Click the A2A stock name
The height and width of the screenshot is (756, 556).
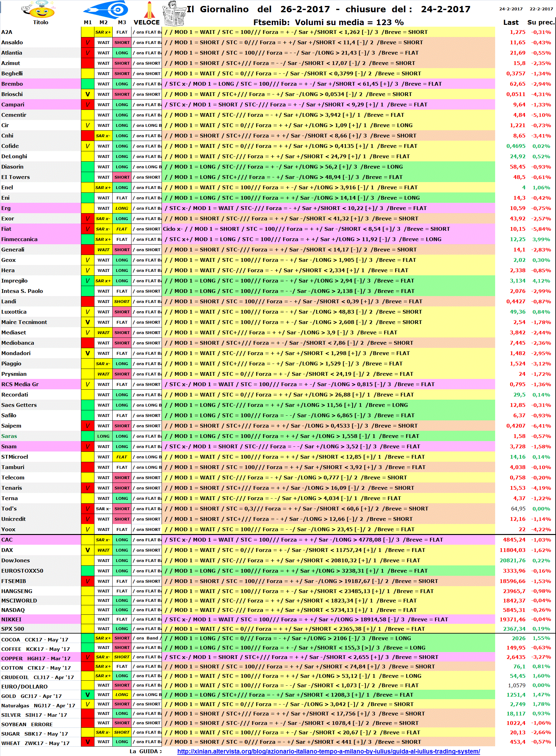tap(7, 32)
